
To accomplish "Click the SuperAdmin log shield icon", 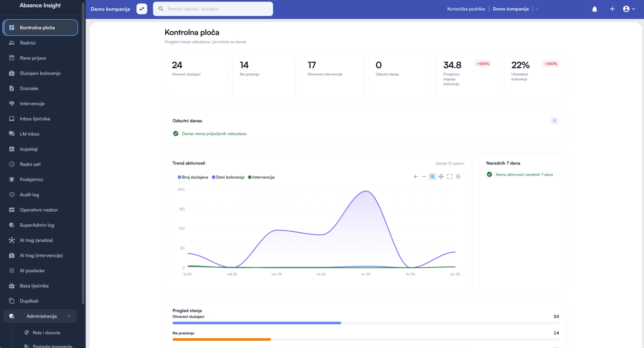I will click(12, 225).
